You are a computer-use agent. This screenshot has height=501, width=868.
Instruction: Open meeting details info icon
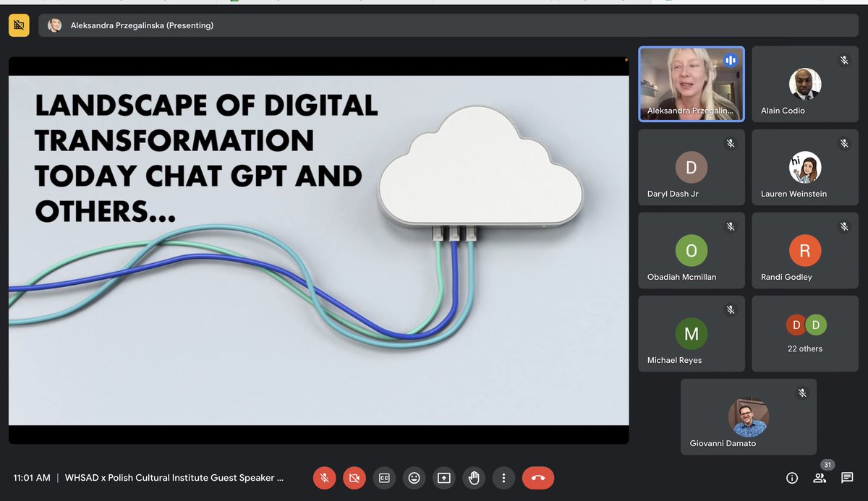[792, 478]
